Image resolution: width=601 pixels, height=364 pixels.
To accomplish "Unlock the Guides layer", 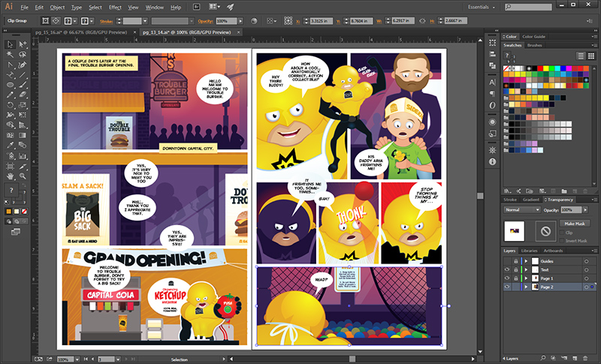I will (515, 260).
